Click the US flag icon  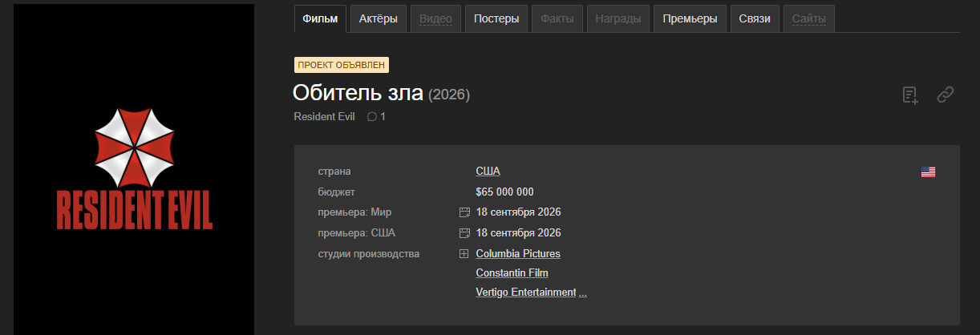click(928, 172)
